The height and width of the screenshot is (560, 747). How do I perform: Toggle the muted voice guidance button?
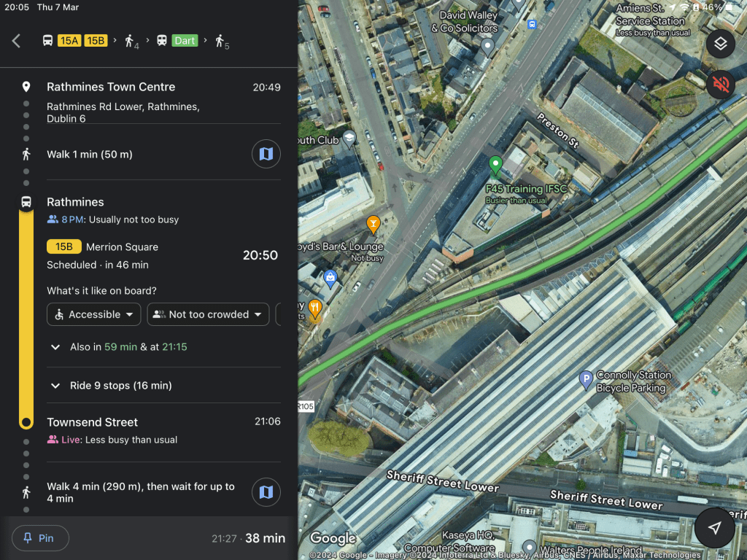point(720,84)
